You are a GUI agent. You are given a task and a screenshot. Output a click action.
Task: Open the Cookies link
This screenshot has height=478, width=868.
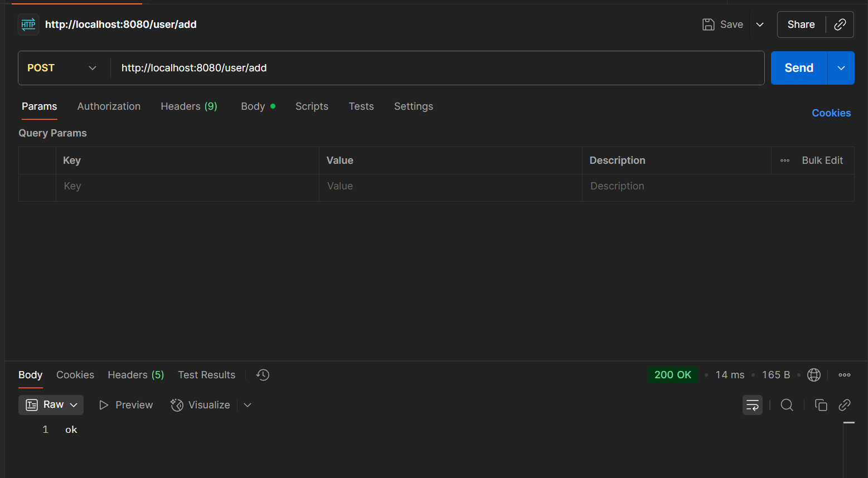click(831, 113)
